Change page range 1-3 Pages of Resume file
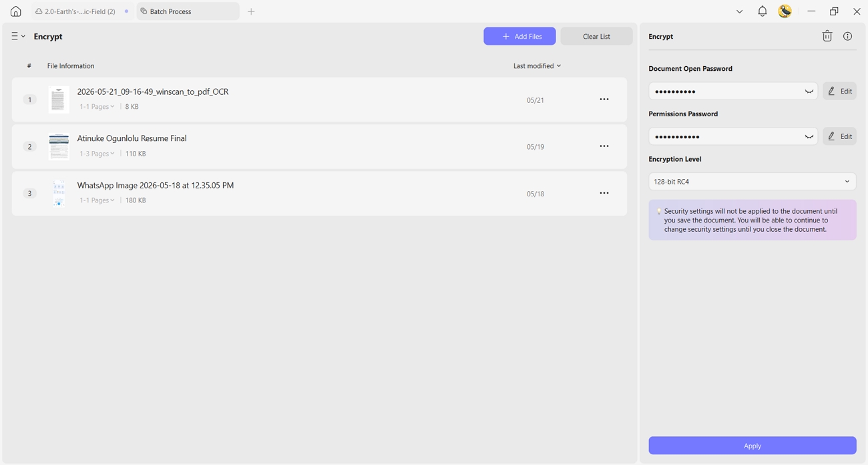 (97, 154)
